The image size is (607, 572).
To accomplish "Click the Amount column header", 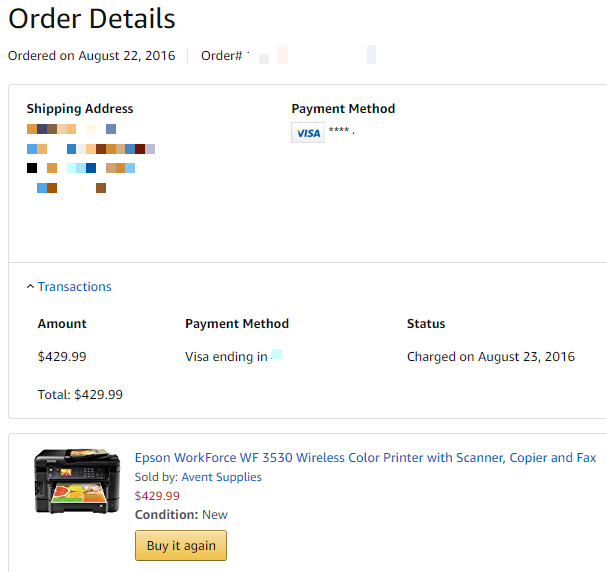I will (62, 324).
